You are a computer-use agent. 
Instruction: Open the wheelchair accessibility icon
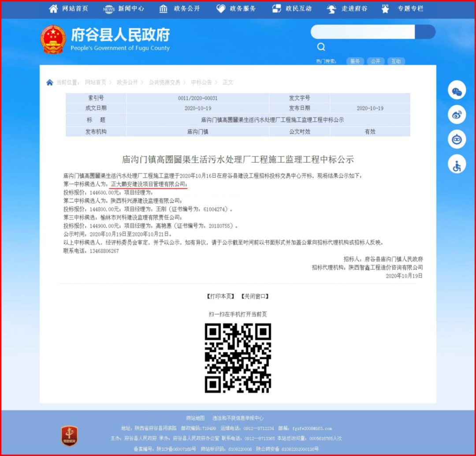point(457,165)
